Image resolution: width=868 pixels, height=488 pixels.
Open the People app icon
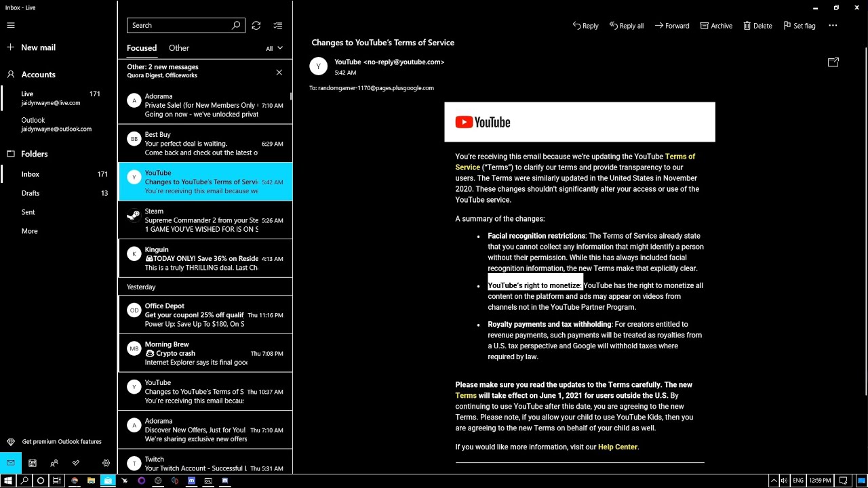coord(54,463)
